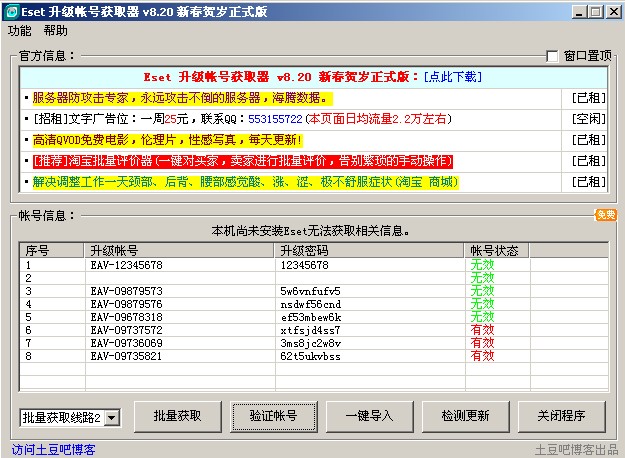Follow the 点此下载 download link
625x458 pixels.
pyautogui.click(x=452, y=77)
